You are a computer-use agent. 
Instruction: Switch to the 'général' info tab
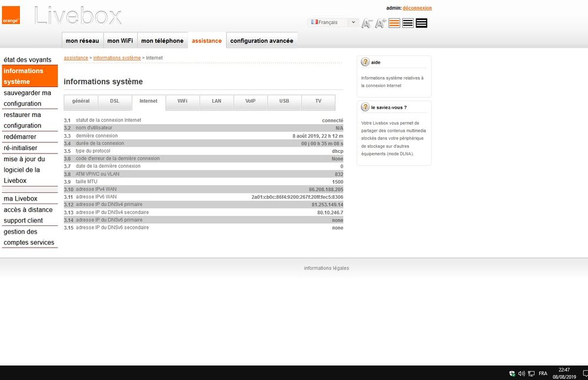tap(81, 101)
